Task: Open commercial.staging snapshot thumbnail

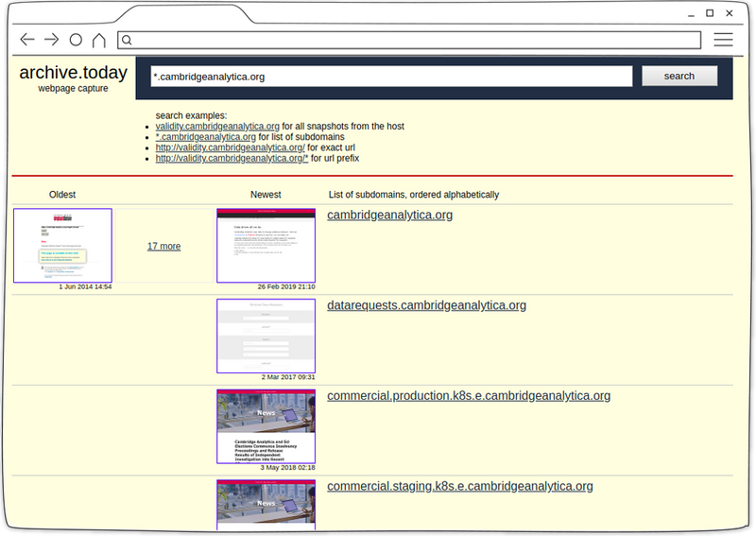Action: 266,505
